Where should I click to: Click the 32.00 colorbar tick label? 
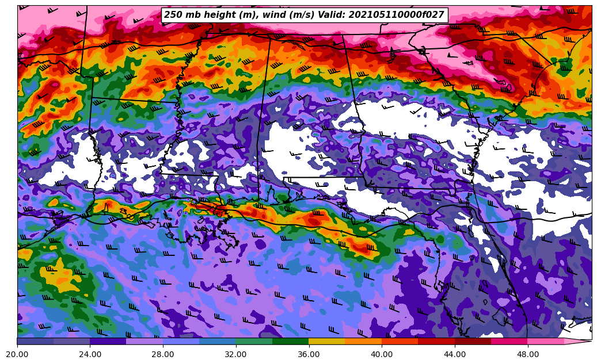(x=236, y=354)
